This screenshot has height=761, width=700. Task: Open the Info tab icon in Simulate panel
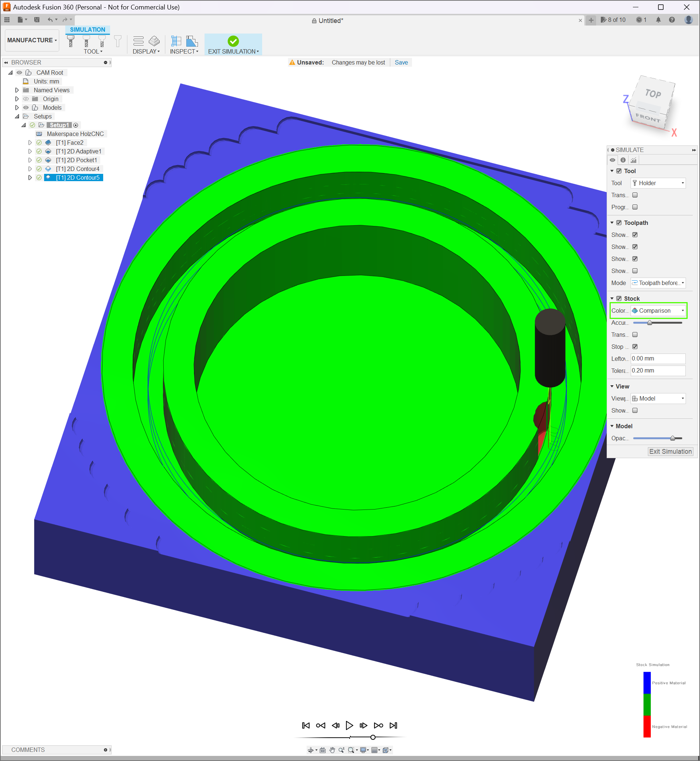click(623, 160)
